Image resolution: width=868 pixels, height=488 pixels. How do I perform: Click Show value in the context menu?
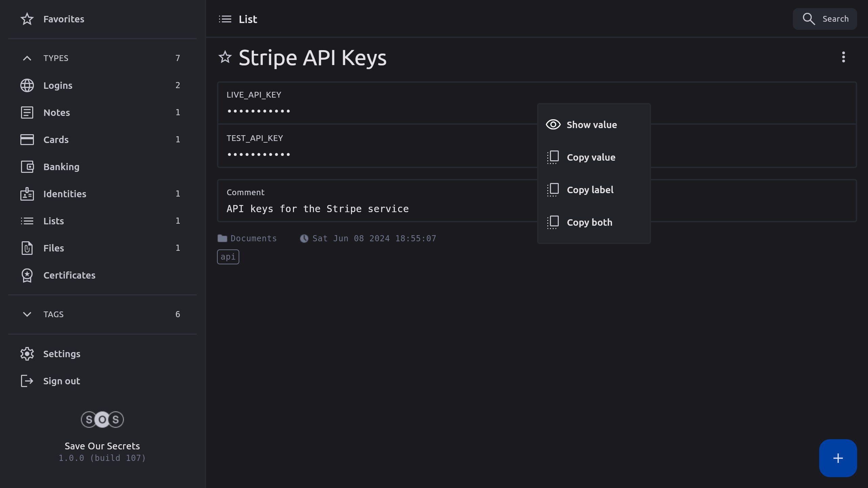[591, 125]
